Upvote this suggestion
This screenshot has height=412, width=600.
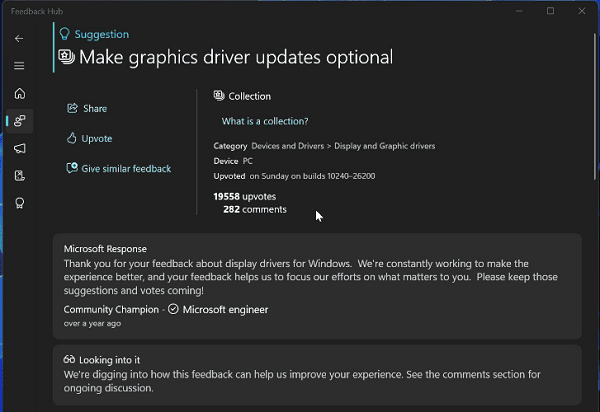click(90, 138)
